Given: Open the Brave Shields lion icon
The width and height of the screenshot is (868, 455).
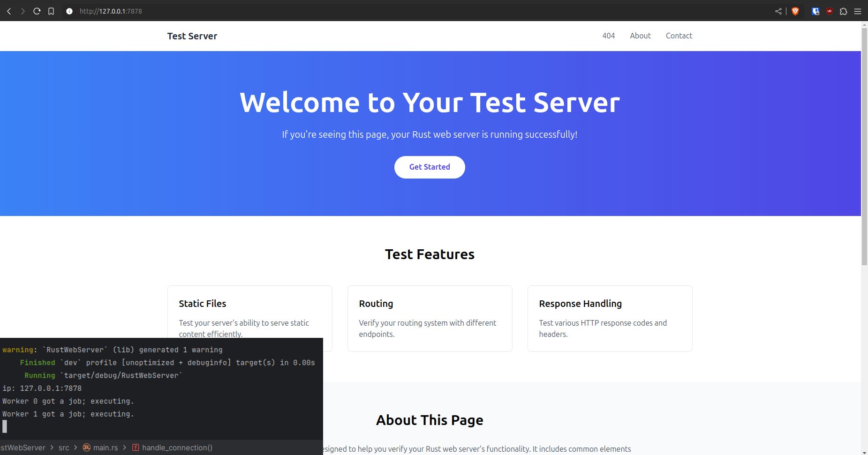Looking at the screenshot, I should coord(795,11).
